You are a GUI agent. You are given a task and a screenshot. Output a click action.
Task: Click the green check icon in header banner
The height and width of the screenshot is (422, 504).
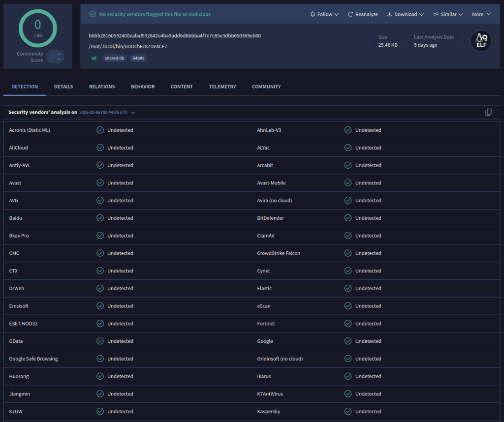pyautogui.click(x=93, y=14)
